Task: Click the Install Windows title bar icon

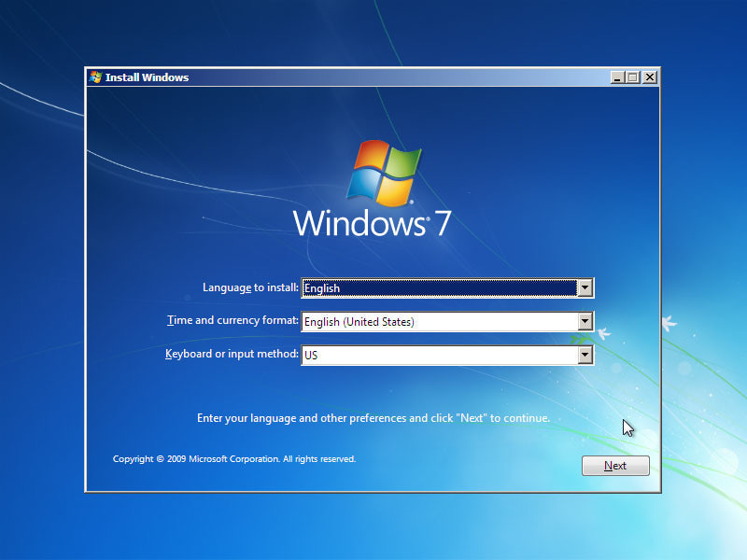Action: [x=94, y=77]
